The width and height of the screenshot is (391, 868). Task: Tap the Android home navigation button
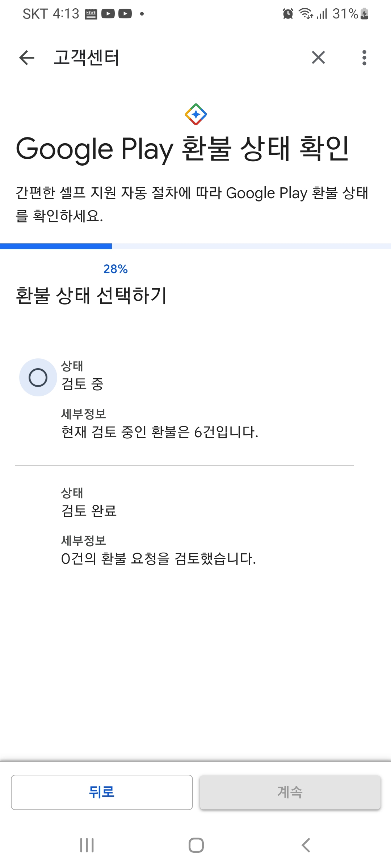pyautogui.click(x=196, y=845)
